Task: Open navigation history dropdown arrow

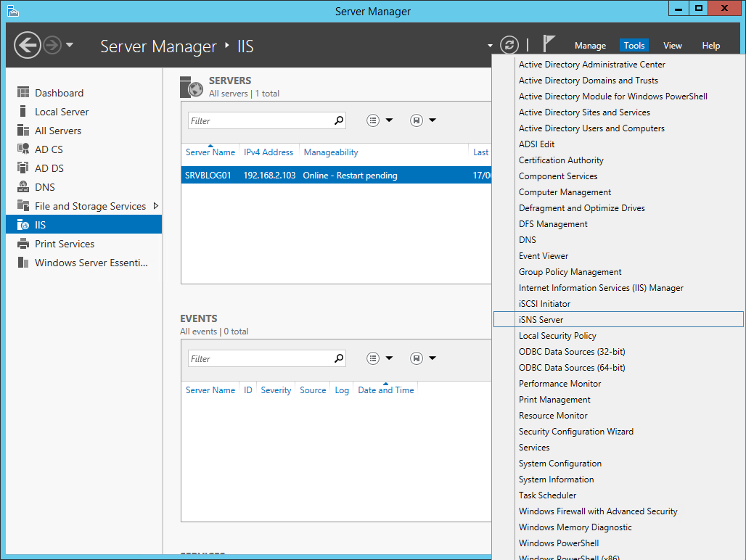Action: pyautogui.click(x=70, y=45)
